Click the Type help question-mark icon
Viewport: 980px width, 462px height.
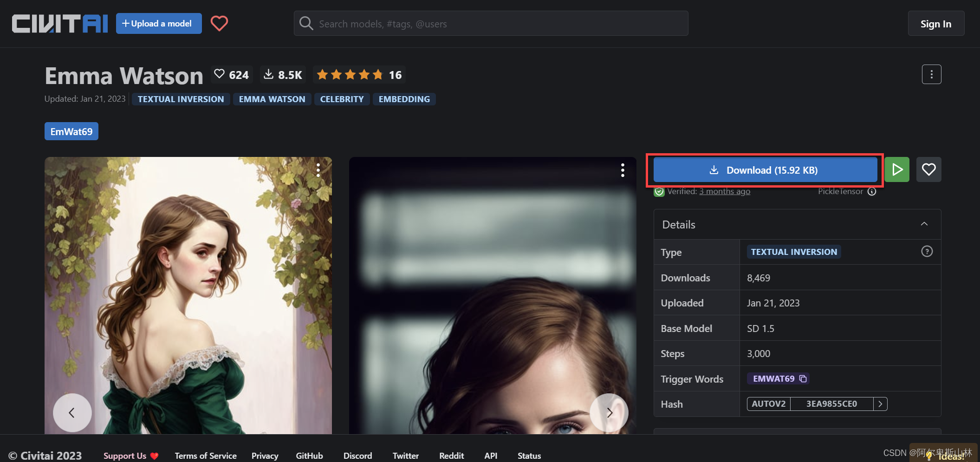[927, 251]
